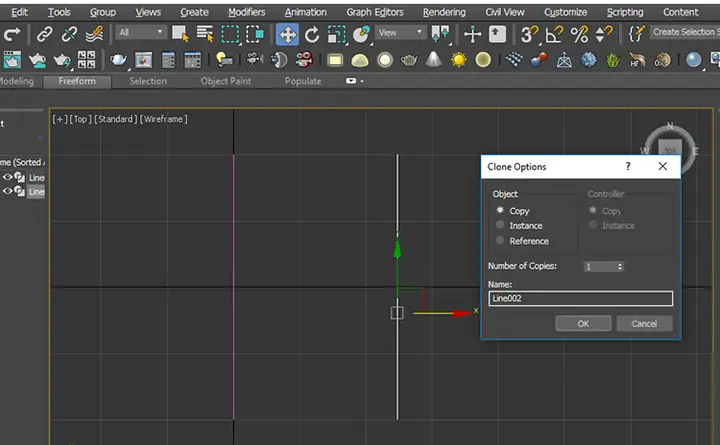Toggle the Window/Crossing selection icon

point(254,34)
